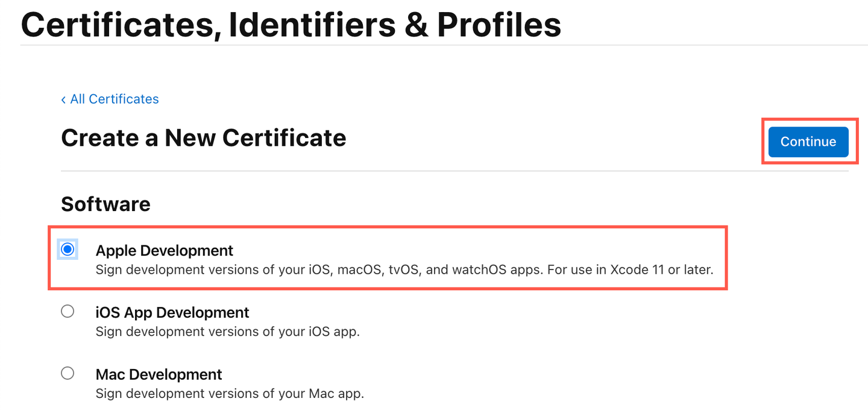The width and height of the screenshot is (868, 410).
Task: Click 'Sign development versions of your iOS app' text
Action: (228, 332)
